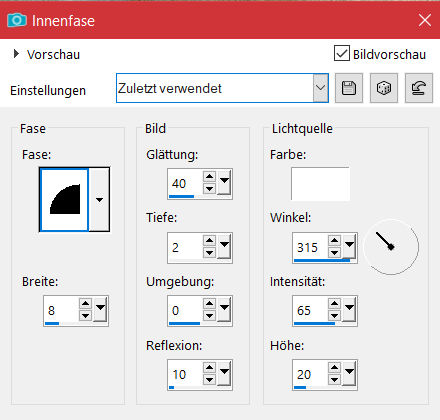Increase Glättung value with up arrow
This screenshot has height=420, width=440.
click(209, 176)
